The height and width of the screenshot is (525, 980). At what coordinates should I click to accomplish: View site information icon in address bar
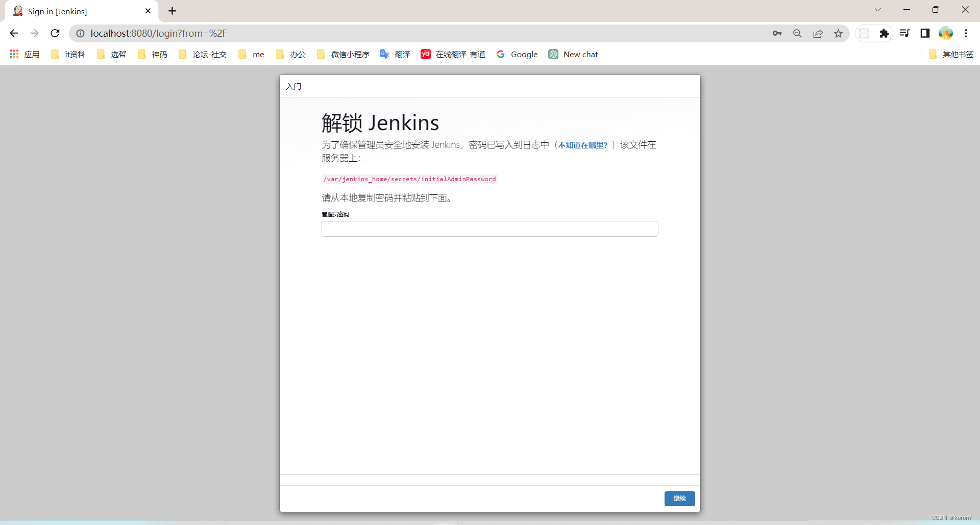tap(80, 33)
